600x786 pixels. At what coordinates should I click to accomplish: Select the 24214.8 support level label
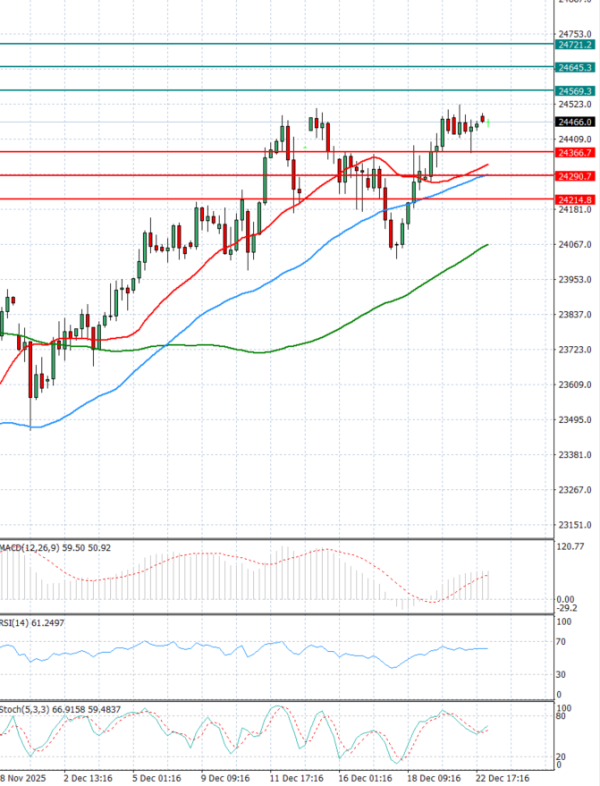[576, 200]
